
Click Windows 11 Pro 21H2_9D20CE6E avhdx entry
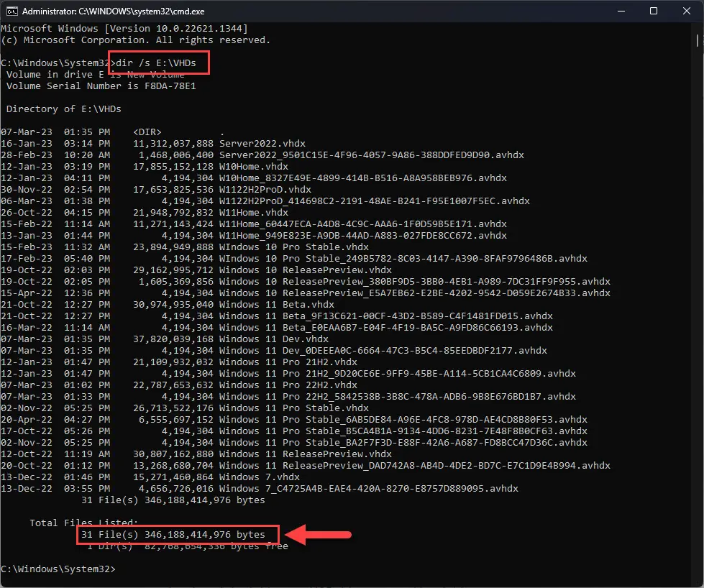tap(398, 374)
